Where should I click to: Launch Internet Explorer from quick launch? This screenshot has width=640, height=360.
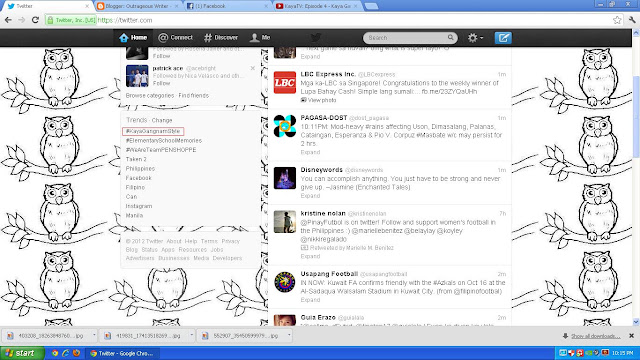click(65, 353)
